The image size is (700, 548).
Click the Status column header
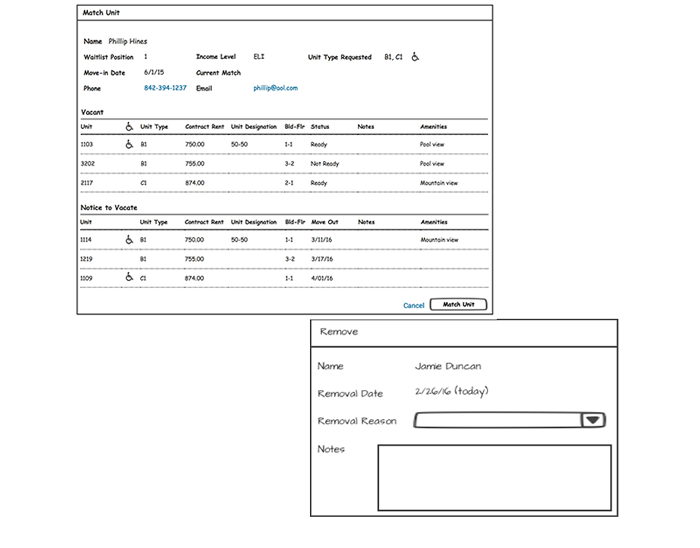[x=320, y=127]
